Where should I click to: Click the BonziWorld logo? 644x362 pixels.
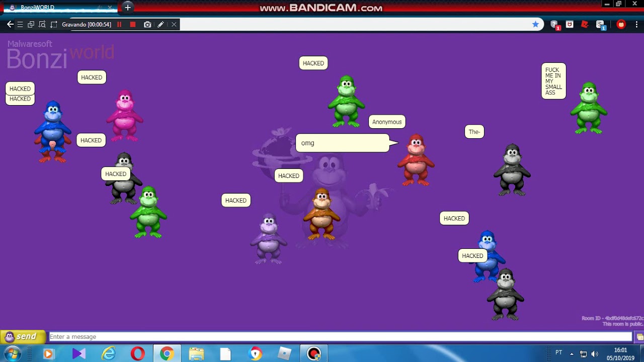coord(60,55)
